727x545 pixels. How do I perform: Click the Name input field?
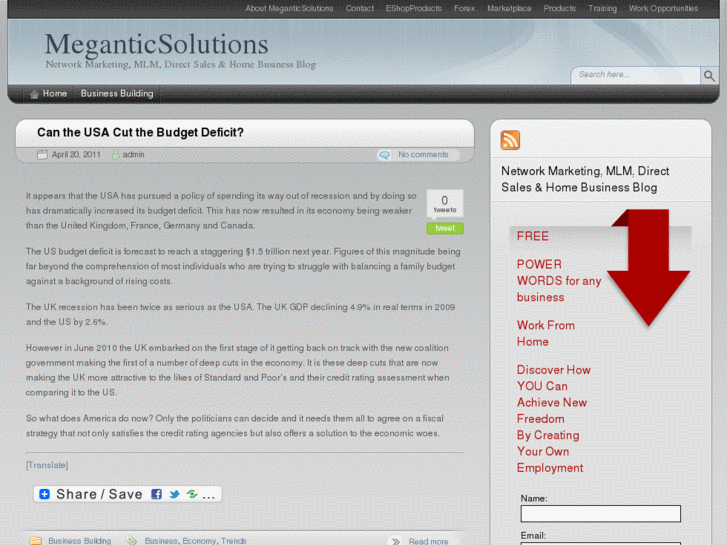pyautogui.click(x=600, y=513)
